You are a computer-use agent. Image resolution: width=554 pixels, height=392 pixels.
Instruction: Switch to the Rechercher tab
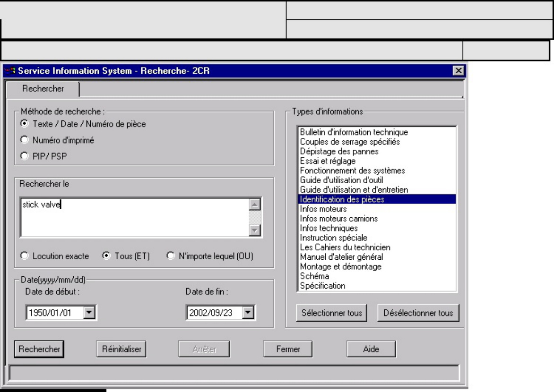(x=43, y=89)
